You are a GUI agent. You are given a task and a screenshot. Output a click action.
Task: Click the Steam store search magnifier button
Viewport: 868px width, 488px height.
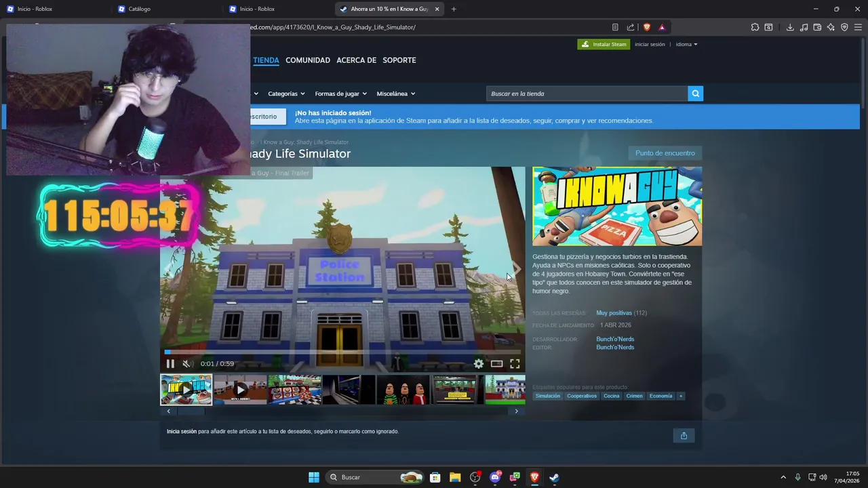click(695, 94)
